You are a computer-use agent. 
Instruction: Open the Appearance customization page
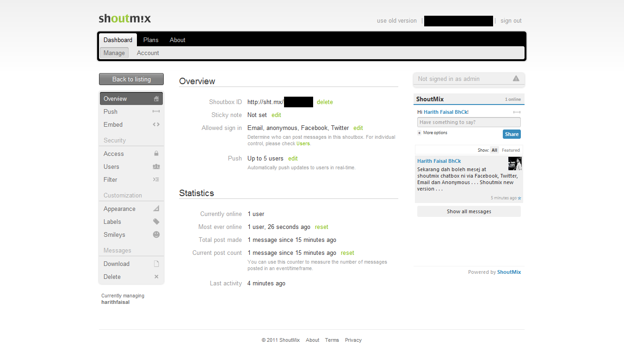(x=131, y=209)
